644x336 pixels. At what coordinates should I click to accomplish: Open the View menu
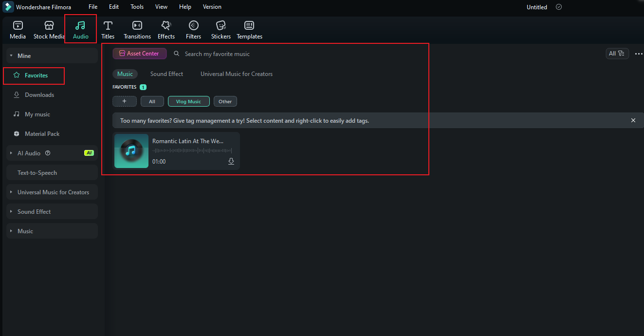tap(161, 7)
